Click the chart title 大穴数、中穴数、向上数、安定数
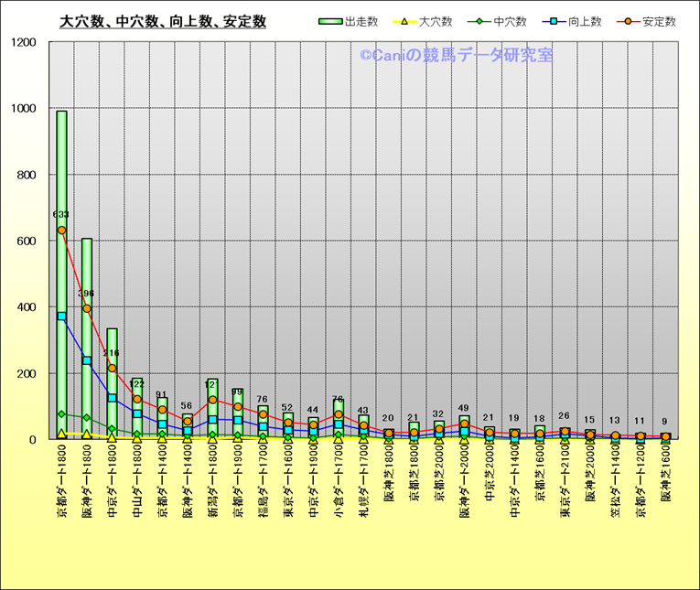This screenshot has height=590, width=700. [162, 21]
